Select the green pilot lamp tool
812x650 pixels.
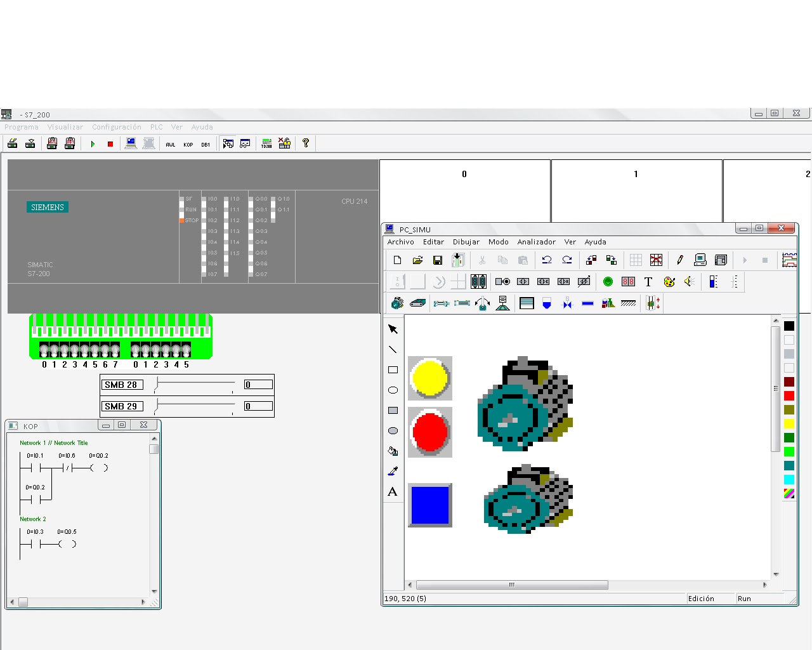pyautogui.click(x=608, y=281)
